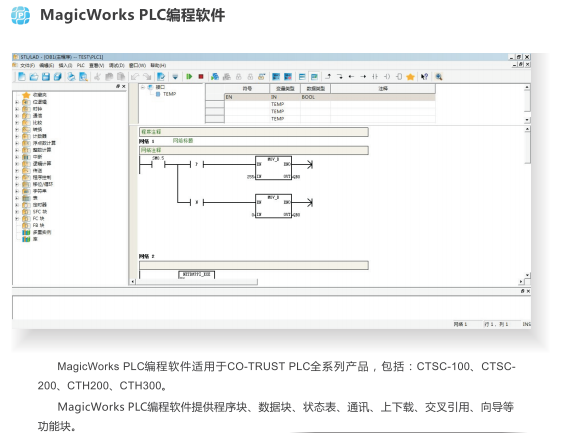Screen dimensions: 569x433
Task: Pin the instruction tree panel
Action: tap(118, 86)
